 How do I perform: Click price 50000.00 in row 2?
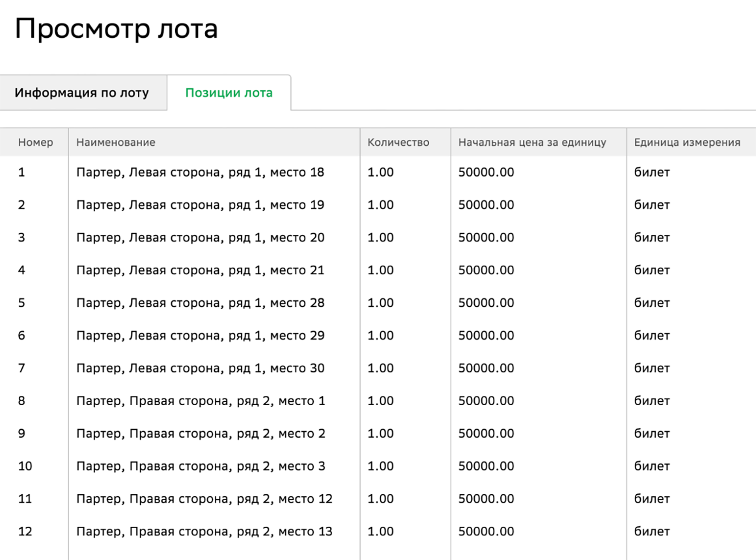pos(486,205)
